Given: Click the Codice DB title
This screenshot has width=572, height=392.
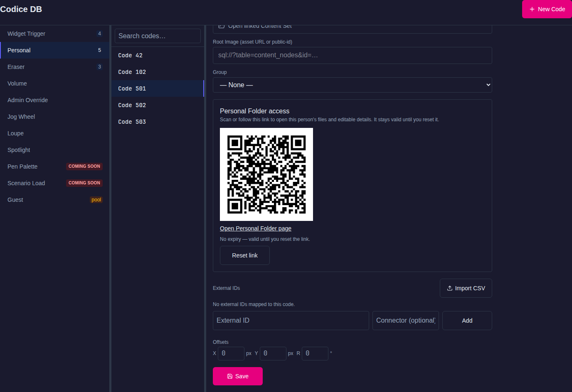Looking at the screenshot, I should (21, 9).
